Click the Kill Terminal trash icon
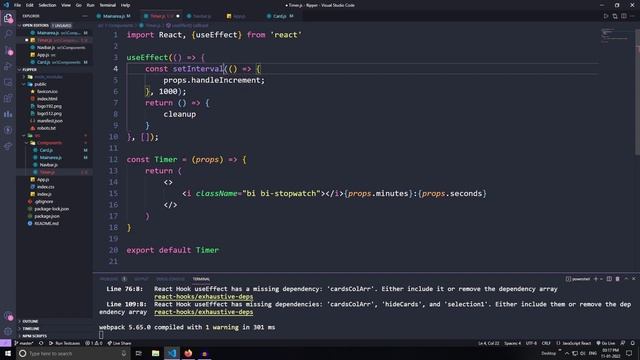Viewport: 640px width, 360px height. 618,279
